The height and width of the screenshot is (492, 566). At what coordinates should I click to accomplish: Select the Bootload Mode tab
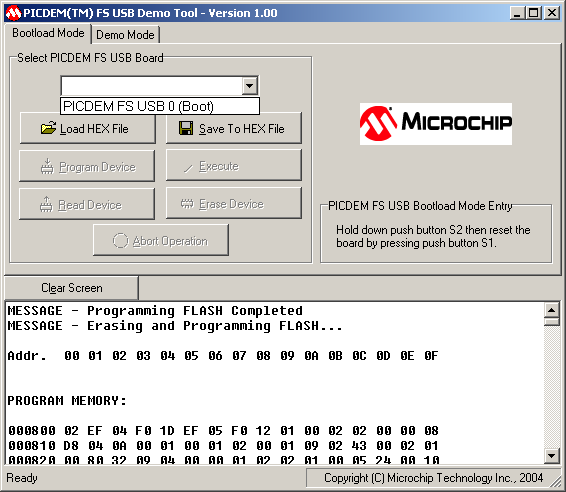click(48, 33)
